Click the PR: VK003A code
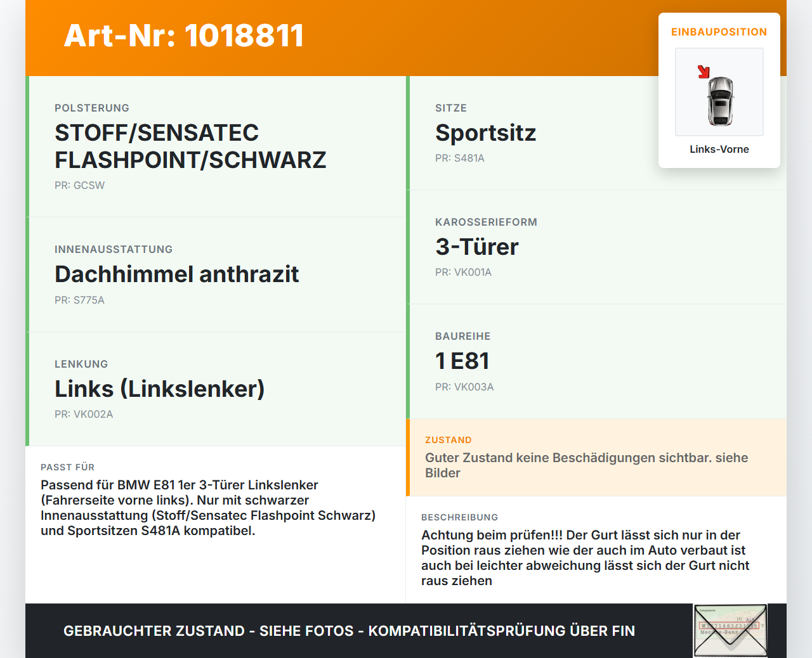The image size is (812, 658). click(464, 387)
